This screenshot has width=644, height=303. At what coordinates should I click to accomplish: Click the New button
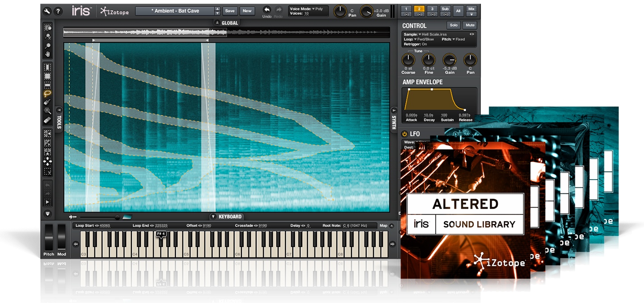pos(246,11)
